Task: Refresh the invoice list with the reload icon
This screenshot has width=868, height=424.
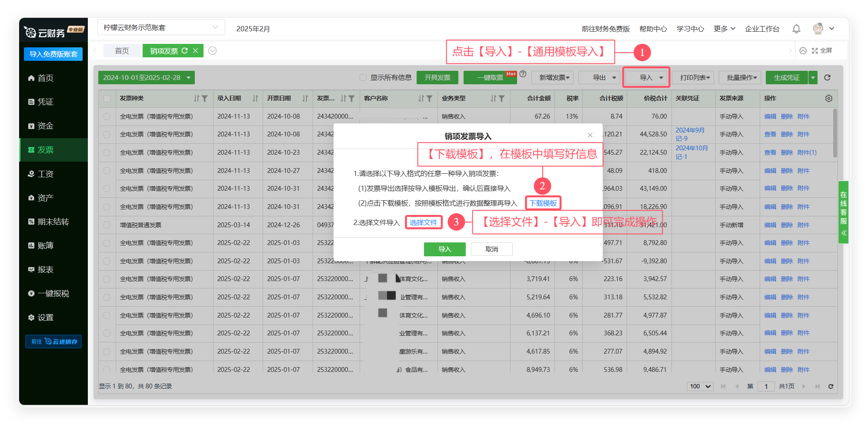Action: click(827, 78)
